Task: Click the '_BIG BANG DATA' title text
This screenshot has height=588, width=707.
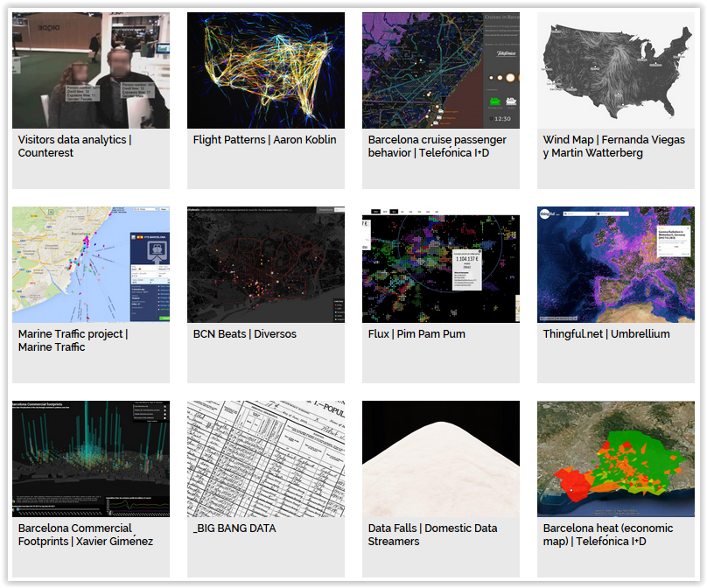Action: (x=234, y=528)
